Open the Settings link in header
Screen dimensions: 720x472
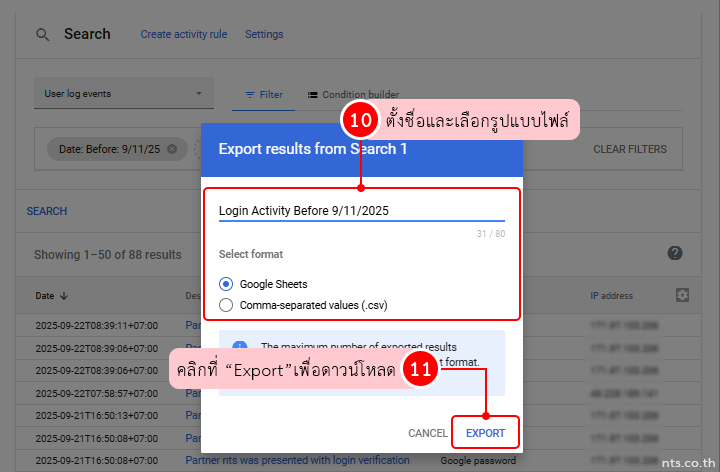(264, 34)
